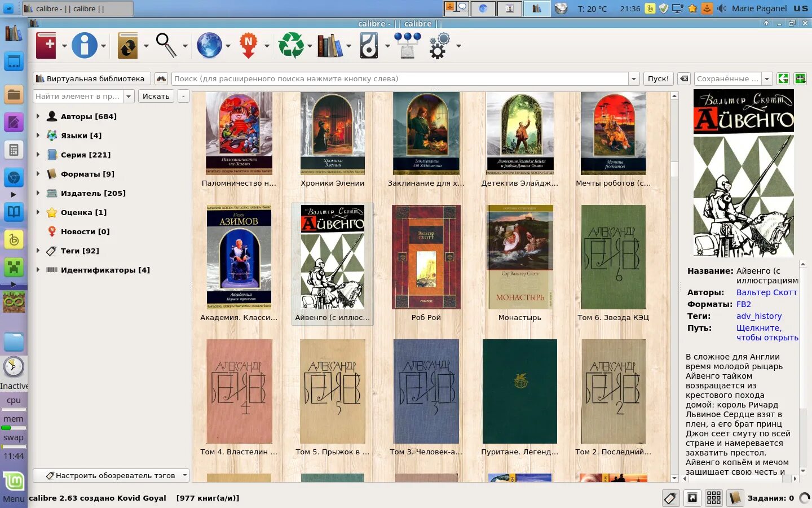
Task: Open the Preferences dropdown arrow
Action: 458,46
